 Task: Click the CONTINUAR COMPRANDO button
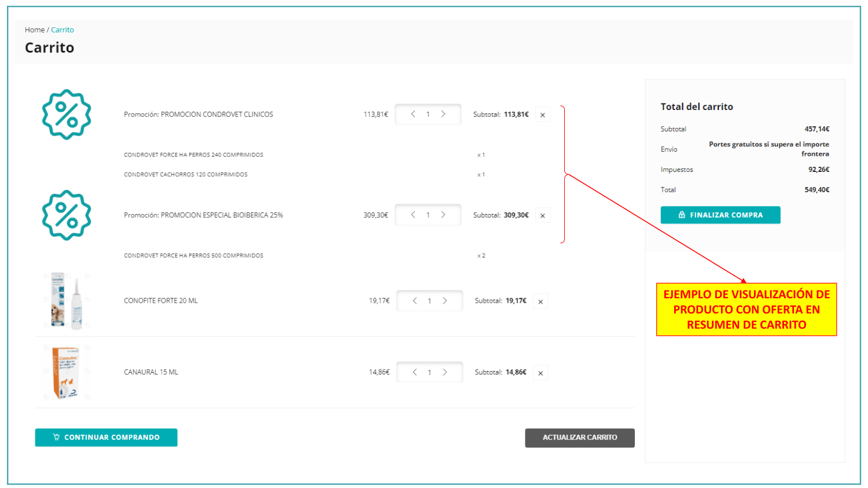coord(106,438)
